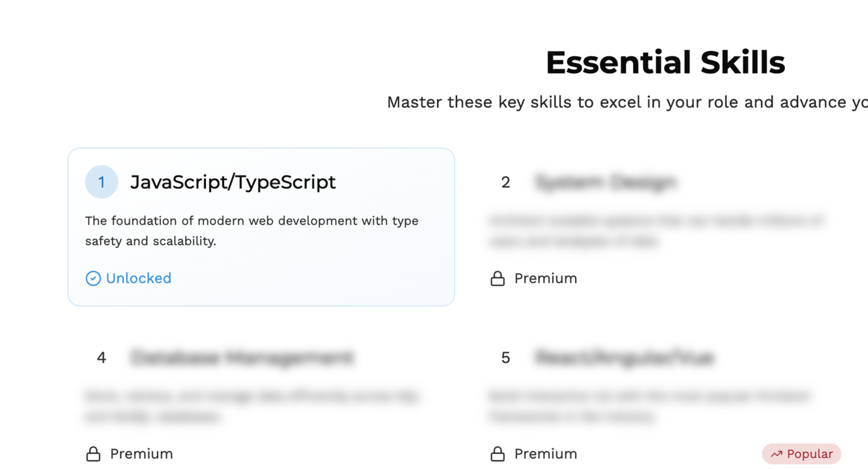Click the Popular badge
Viewport: 868px width, 469px height.
tap(802, 454)
